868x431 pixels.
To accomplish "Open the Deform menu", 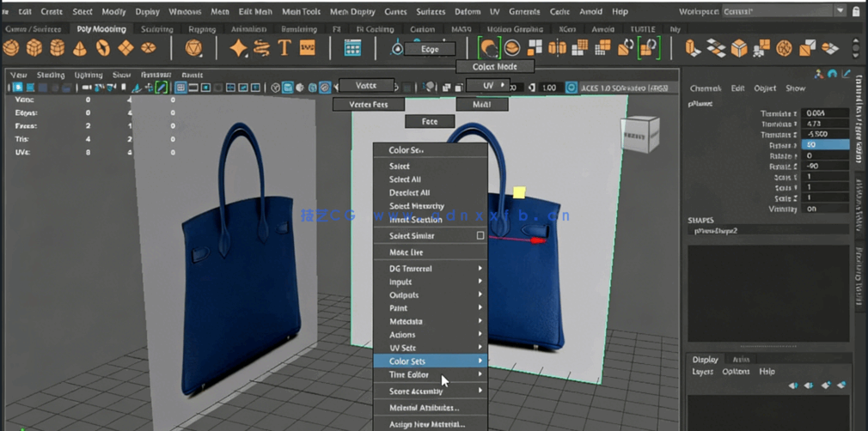I will pos(468,12).
